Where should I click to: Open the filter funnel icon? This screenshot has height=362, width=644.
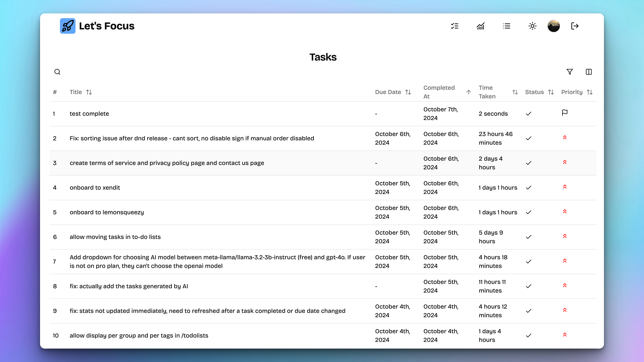570,72
